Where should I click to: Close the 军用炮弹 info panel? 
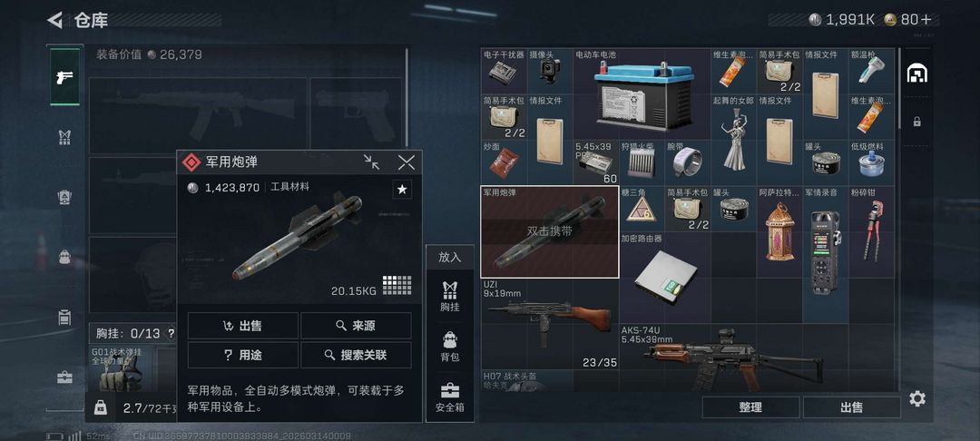pos(407,162)
